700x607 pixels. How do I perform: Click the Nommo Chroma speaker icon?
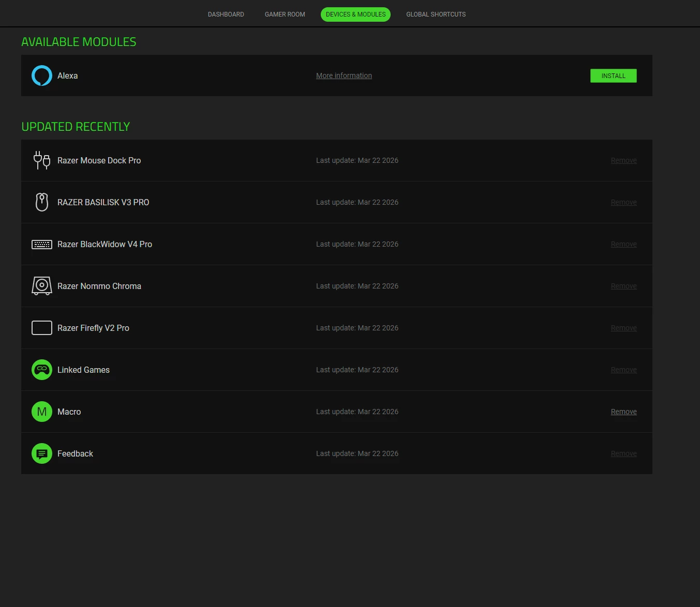[x=42, y=286]
